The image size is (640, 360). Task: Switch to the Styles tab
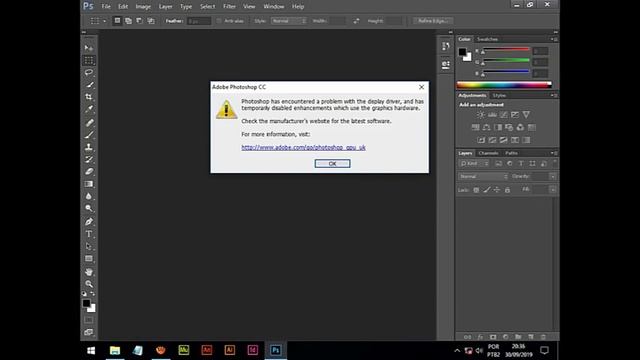point(499,96)
